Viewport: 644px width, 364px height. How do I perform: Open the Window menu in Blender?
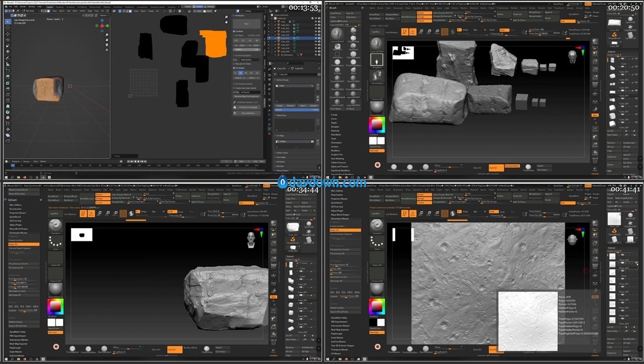pyautogui.click(x=31, y=6)
